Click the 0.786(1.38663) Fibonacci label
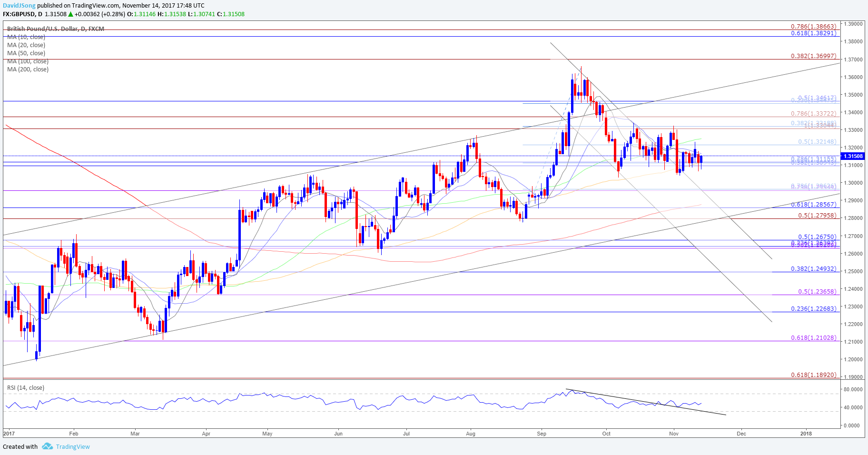This screenshot has height=455, width=868. click(x=813, y=27)
